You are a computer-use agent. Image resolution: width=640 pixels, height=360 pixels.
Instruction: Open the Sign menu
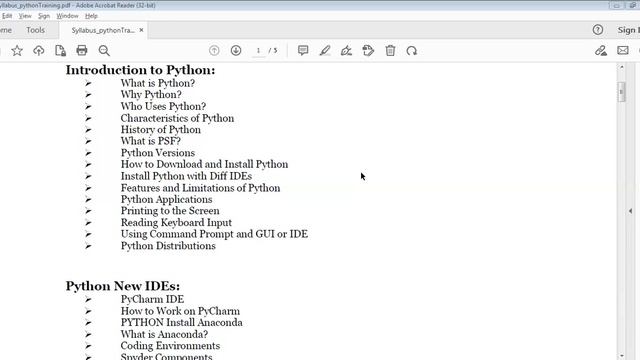pos(44,16)
